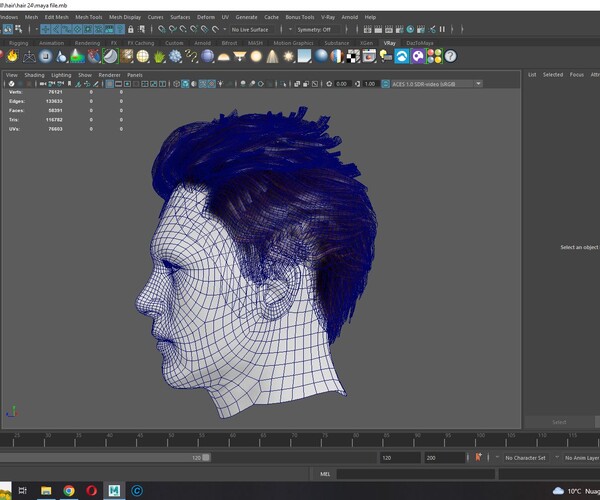Click the spotlight cone shelf icon
600x500 pixels.
[272, 56]
